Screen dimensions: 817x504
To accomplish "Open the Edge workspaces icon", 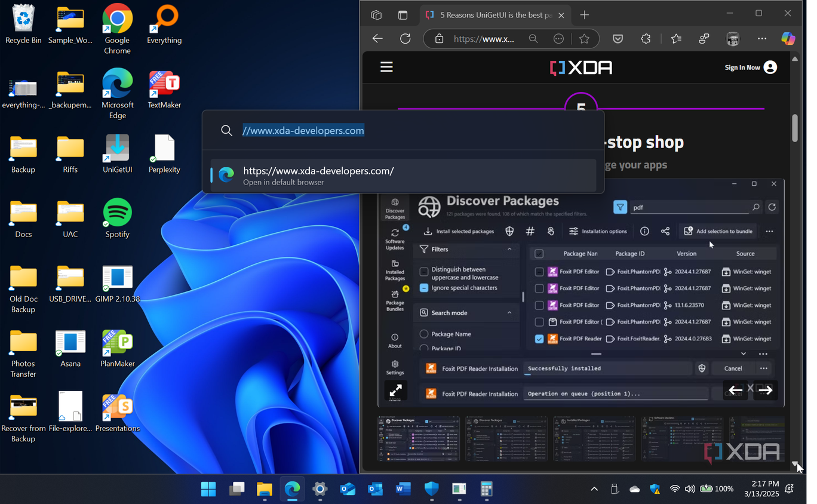I will (376, 15).
